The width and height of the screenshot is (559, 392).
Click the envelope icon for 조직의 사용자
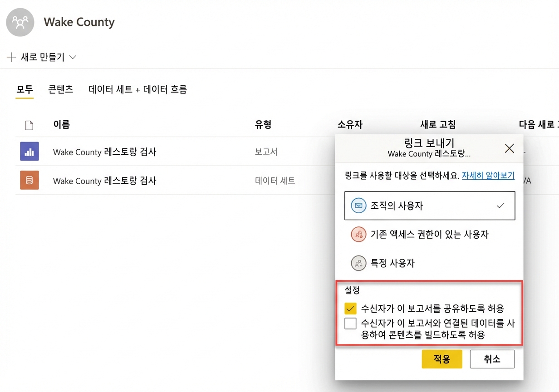click(x=358, y=206)
